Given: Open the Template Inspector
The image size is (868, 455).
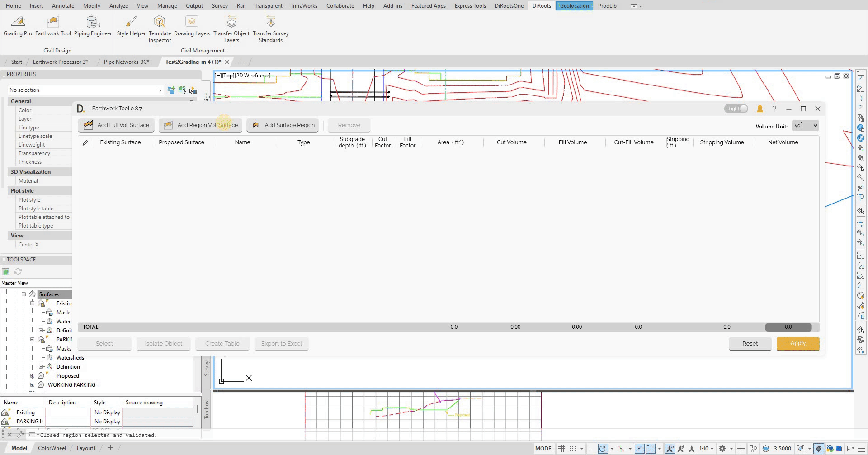Looking at the screenshot, I should point(159,27).
